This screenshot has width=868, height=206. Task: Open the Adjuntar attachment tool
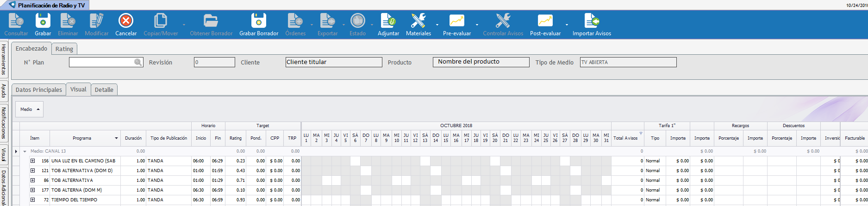[388, 21]
